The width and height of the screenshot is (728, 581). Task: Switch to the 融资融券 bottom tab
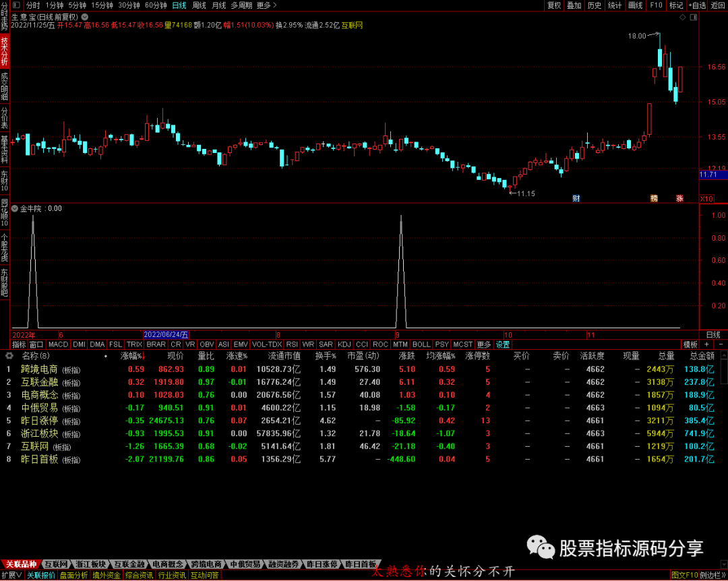click(x=283, y=564)
